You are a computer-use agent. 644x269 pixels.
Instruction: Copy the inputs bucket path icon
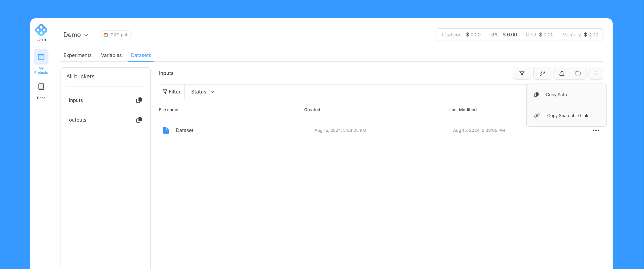coord(139,100)
